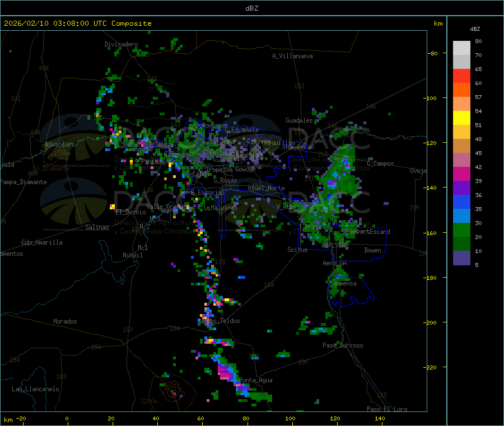The image size is (504, 426).
Task: Click the timestamp 2026/02/10 03:08:00 UTC Composite
Action: 77,24
